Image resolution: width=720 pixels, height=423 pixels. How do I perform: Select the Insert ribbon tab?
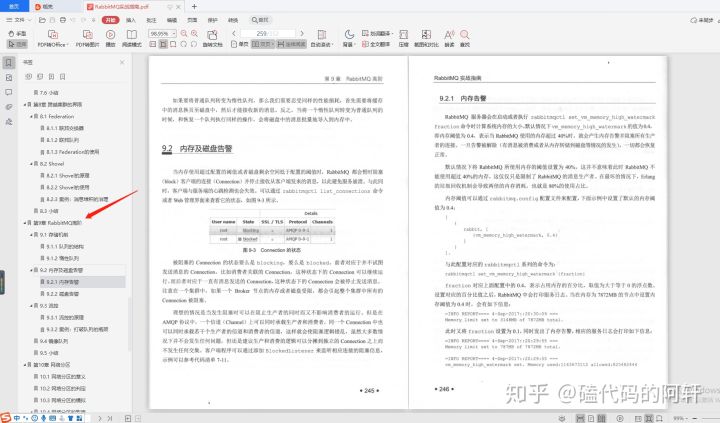pos(131,20)
